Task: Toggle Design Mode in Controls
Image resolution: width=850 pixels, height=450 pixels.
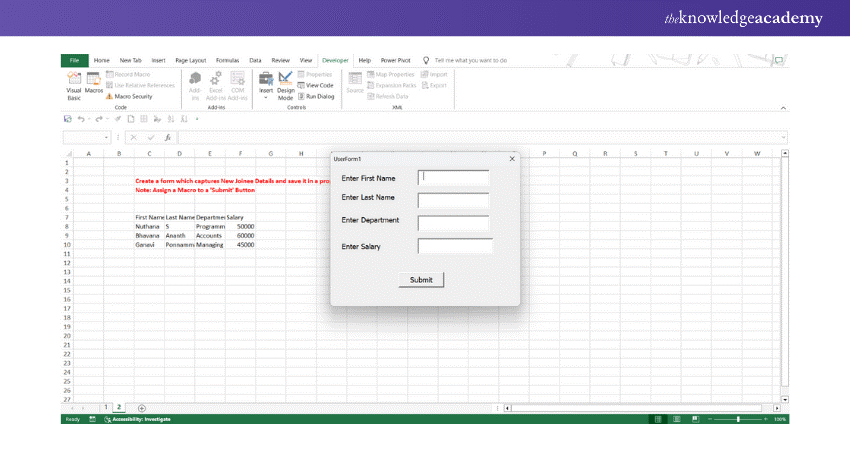Action: [286, 86]
